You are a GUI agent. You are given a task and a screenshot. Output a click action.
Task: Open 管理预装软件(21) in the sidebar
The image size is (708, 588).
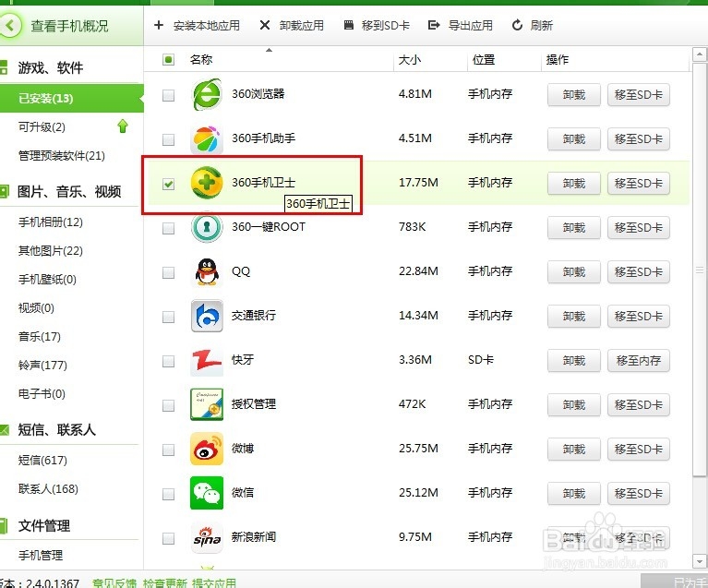pos(62,155)
